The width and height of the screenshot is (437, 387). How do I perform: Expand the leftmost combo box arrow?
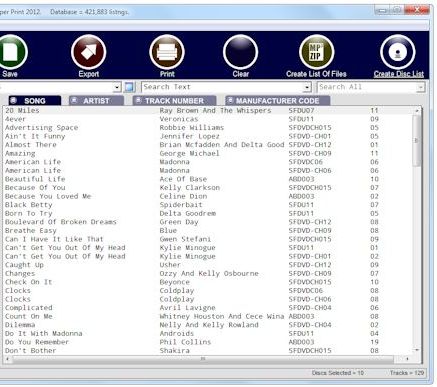117,87
